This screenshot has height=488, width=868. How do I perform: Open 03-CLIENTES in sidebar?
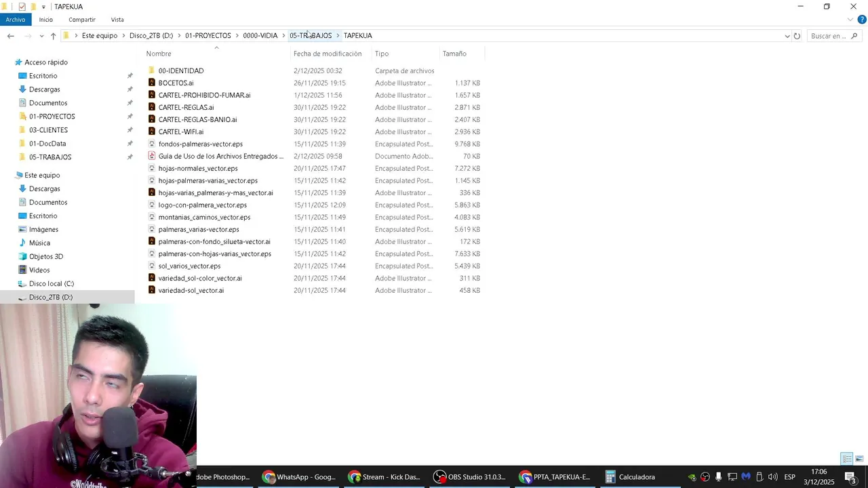pyautogui.click(x=48, y=130)
